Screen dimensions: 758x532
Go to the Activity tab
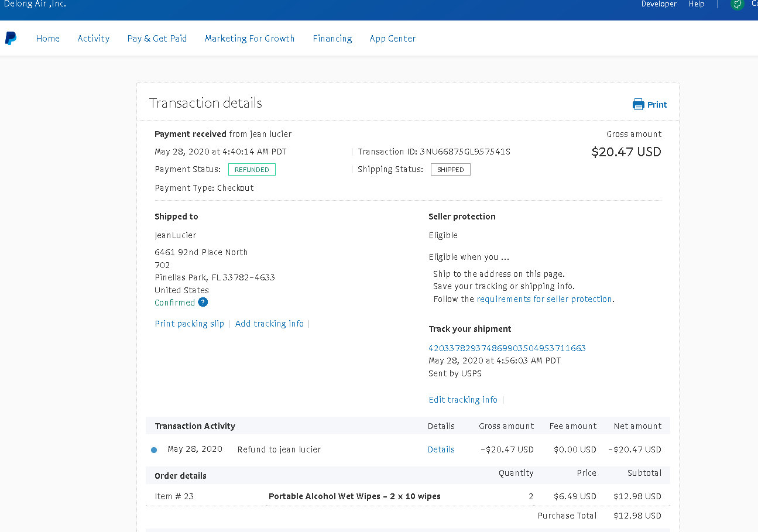click(94, 39)
